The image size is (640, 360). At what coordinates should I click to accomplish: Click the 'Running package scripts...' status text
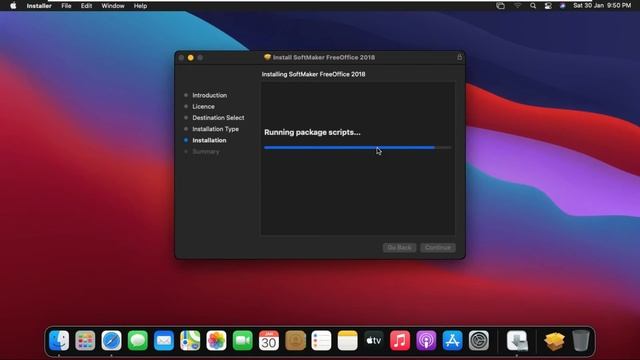(x=312, y=132)
